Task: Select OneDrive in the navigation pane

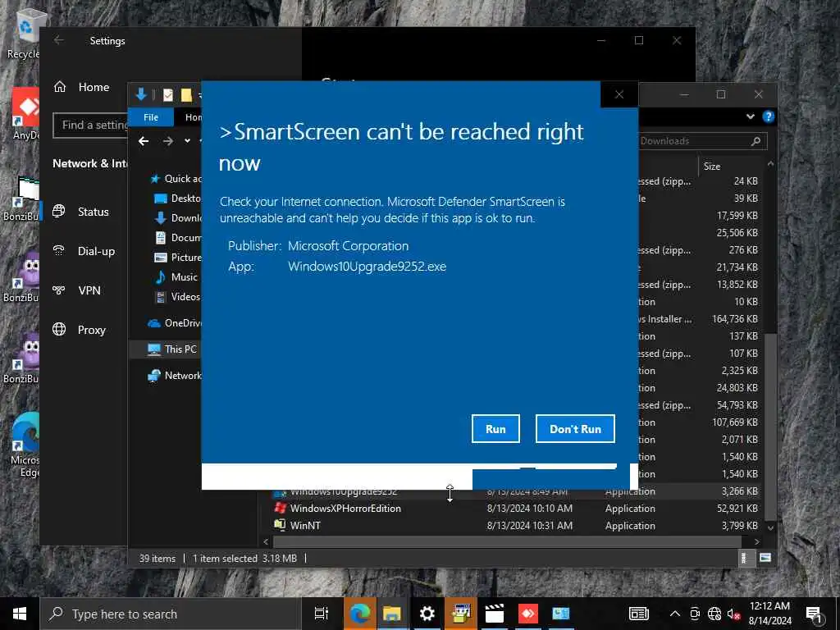Action: 175,323
